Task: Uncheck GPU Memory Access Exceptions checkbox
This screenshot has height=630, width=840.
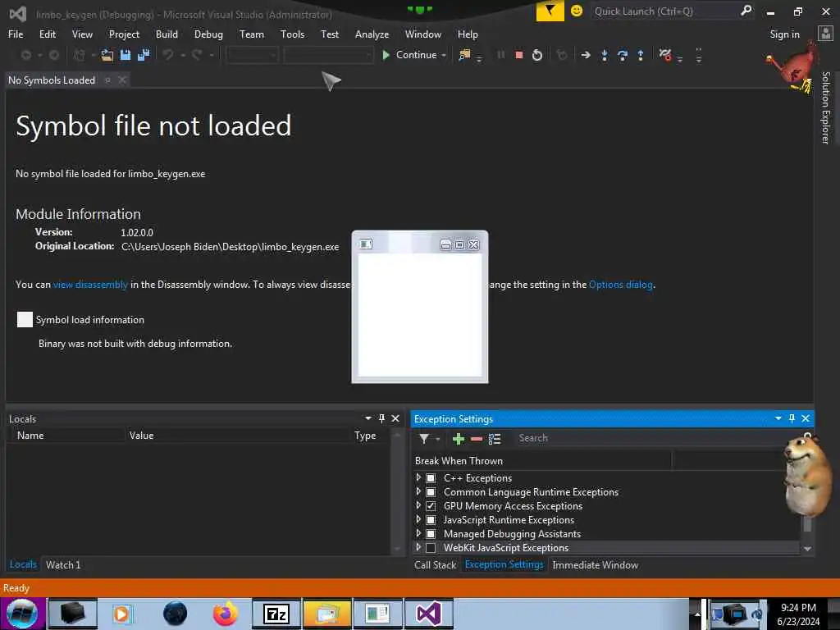Action: click(431, 505)
